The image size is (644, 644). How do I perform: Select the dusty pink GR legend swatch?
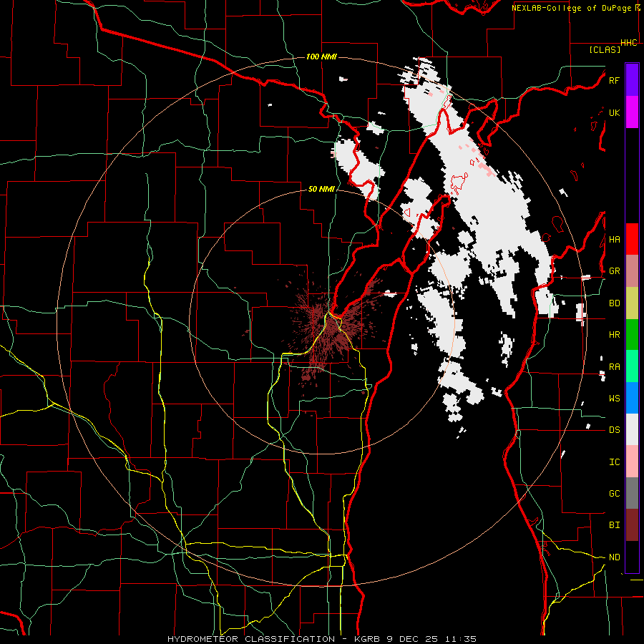tap(632, 271)
